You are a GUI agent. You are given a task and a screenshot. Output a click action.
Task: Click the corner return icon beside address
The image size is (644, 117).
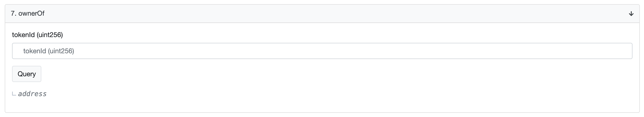tap(14, 94)
